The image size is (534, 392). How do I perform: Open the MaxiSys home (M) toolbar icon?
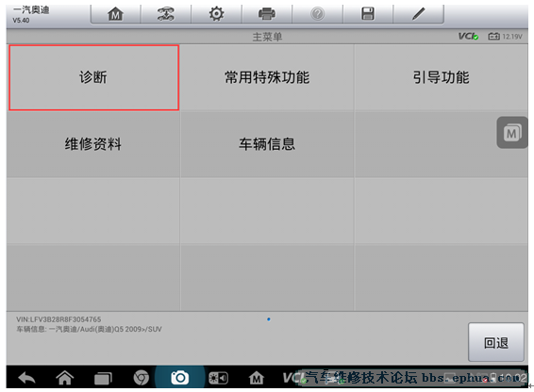tap(115, 14)
